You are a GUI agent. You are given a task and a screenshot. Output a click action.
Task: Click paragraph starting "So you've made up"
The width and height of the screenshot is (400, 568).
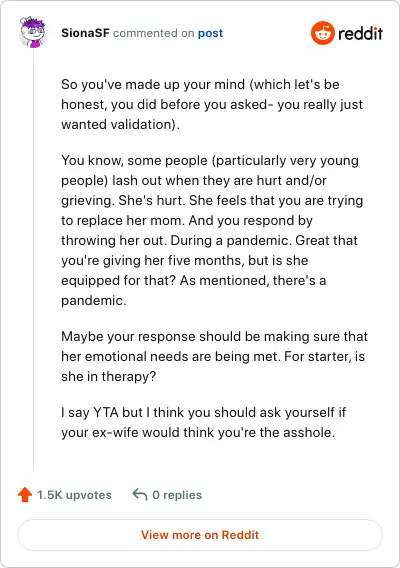click(212, 104)
